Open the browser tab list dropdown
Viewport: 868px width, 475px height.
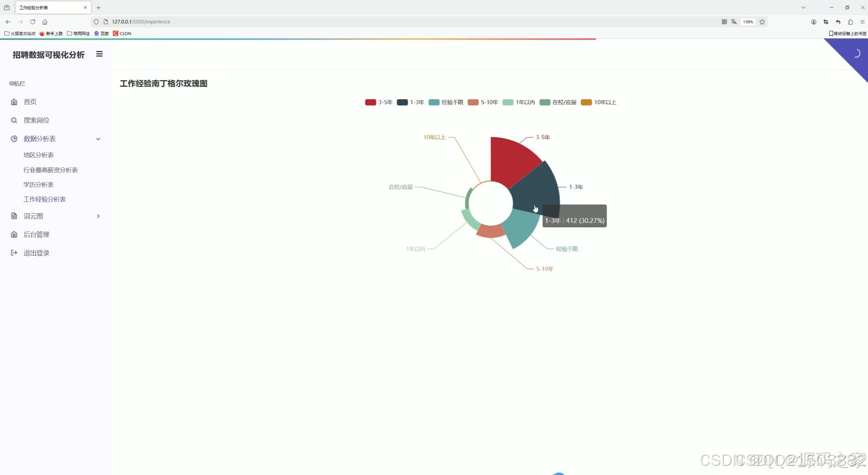(803, 7)
